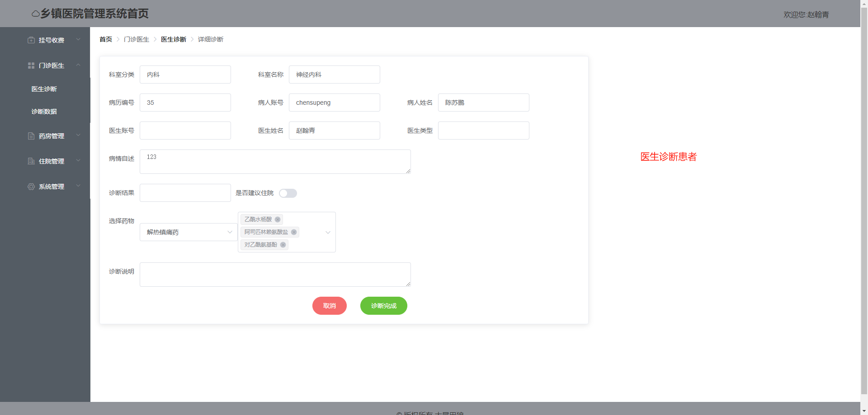This screenshot has height=415, width=868.
Task: Remove the 阿司匹林赖氨酸盐 drug tag
Action: click(294, 232)
